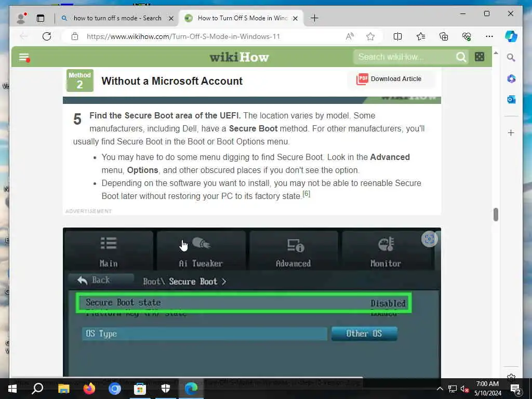Open network status tray icon
The height and width of the screenshot is (399, 532).
(x=453, y=389)
